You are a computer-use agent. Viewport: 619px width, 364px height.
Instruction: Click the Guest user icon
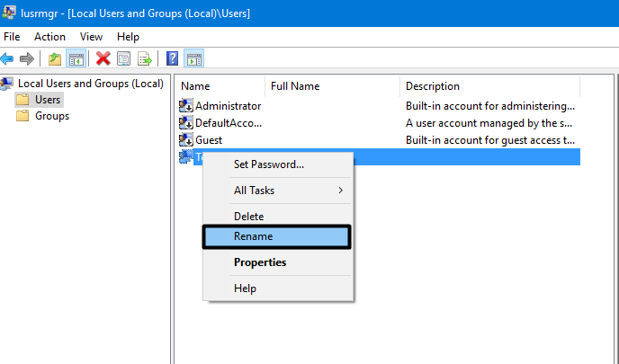[x=186, y=140]
